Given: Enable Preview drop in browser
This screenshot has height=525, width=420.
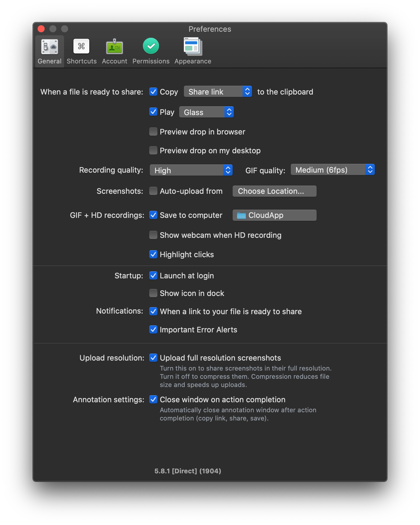Looking at the screenshot, I should pyautogui.click(x=153, y=132).
